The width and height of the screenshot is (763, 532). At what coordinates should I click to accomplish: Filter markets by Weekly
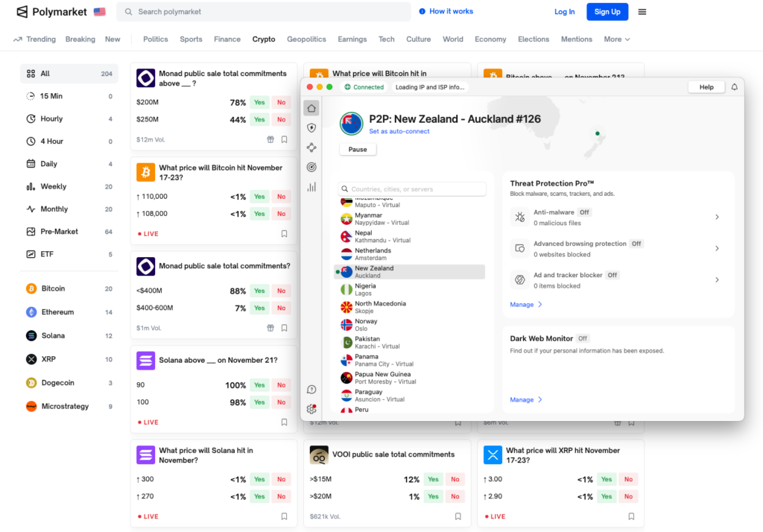point(69,186)
